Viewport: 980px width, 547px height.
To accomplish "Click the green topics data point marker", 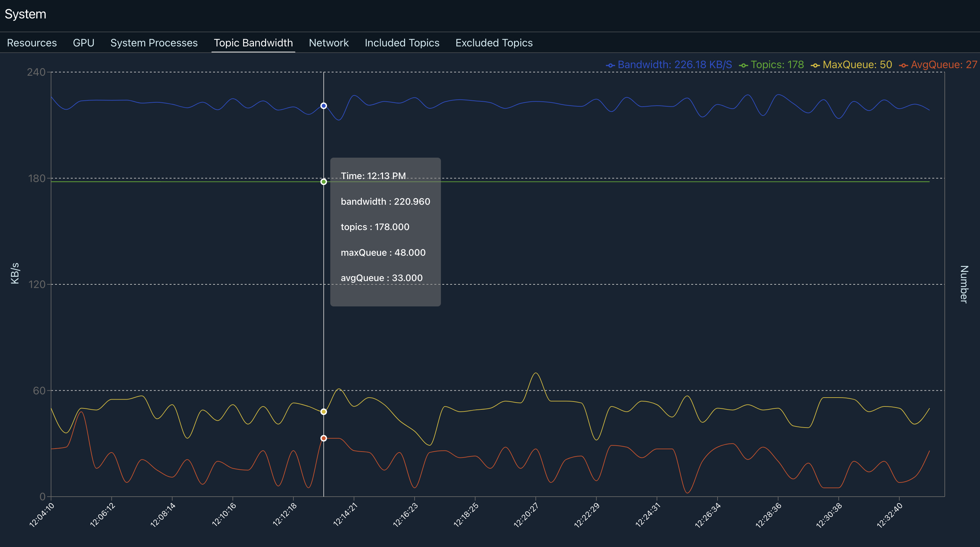I will (323, 182).
